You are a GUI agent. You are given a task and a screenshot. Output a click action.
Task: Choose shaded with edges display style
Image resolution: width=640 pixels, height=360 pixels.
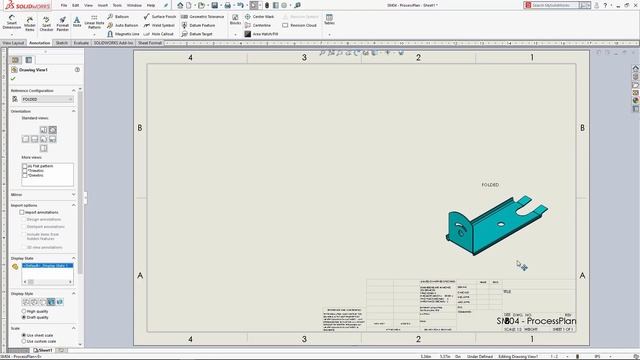[51, 302]
